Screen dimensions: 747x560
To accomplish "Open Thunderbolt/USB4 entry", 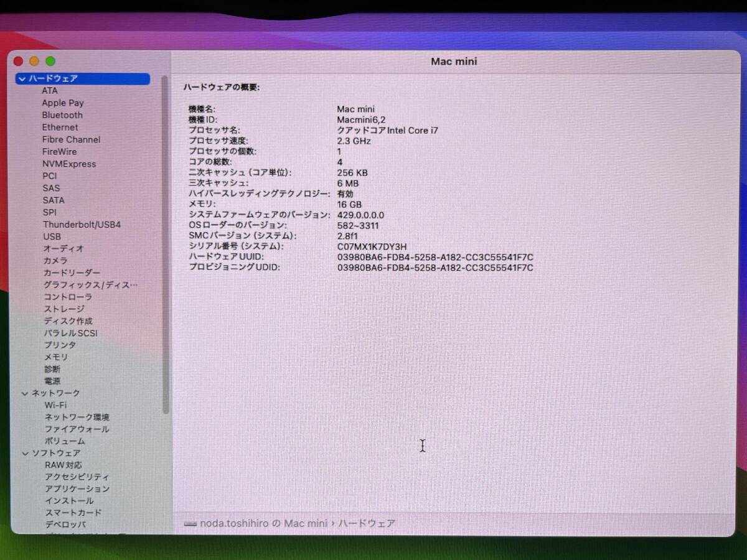I will pyautogui.click(x=82, y=225).
